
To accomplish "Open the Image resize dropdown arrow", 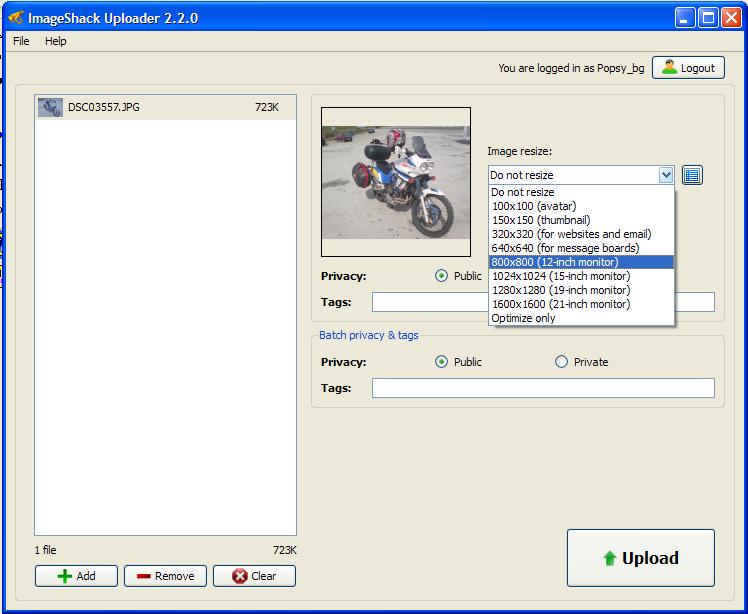I will 666,175.
